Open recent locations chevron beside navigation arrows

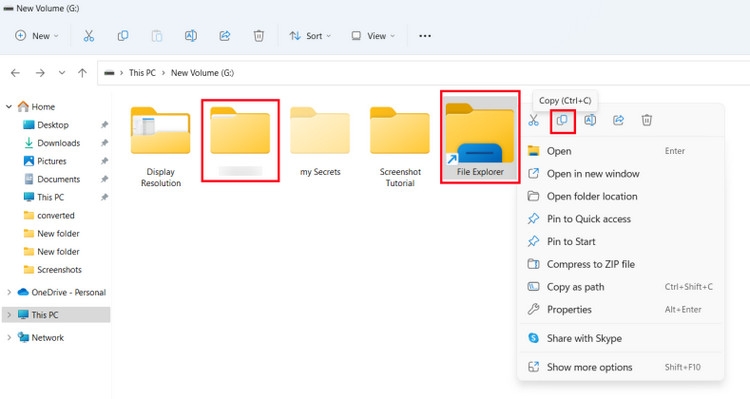pos(62,73)
